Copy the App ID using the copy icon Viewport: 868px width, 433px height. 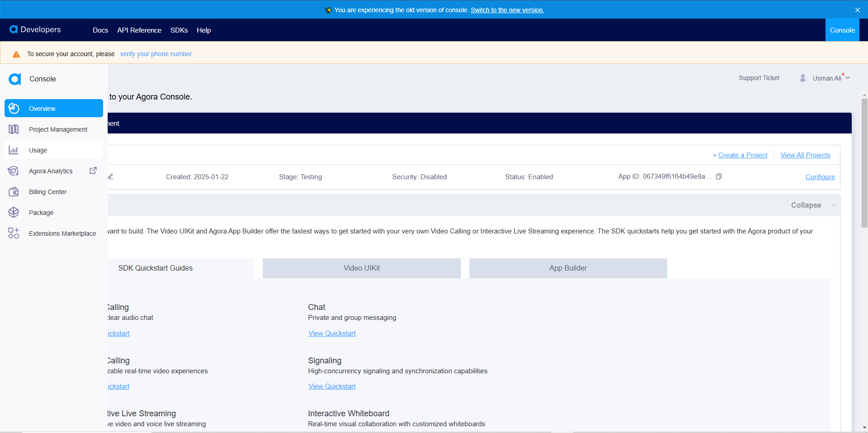tap(719, 176)
